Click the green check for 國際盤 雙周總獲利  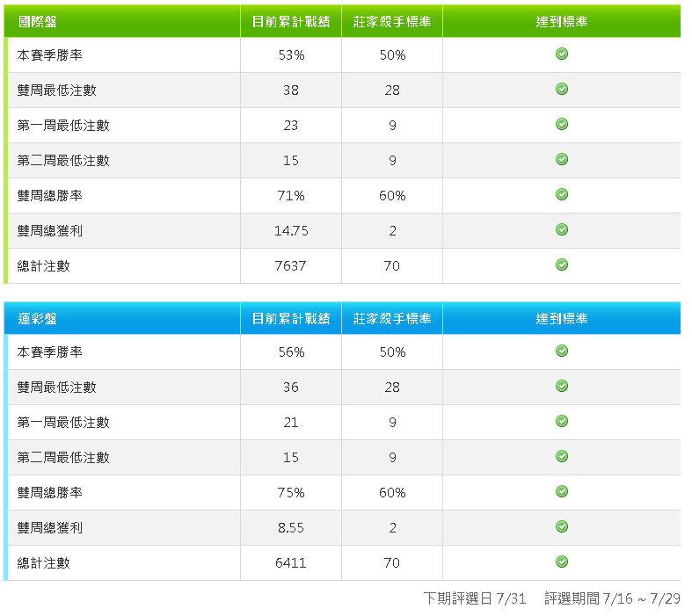[561, 229]
